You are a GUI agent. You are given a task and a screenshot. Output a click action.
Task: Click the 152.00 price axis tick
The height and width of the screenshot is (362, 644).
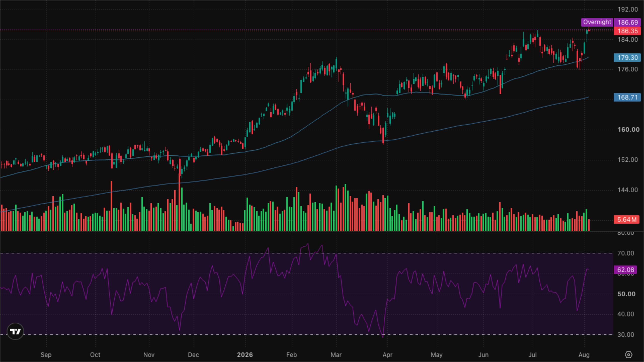[x=628, y=160]
